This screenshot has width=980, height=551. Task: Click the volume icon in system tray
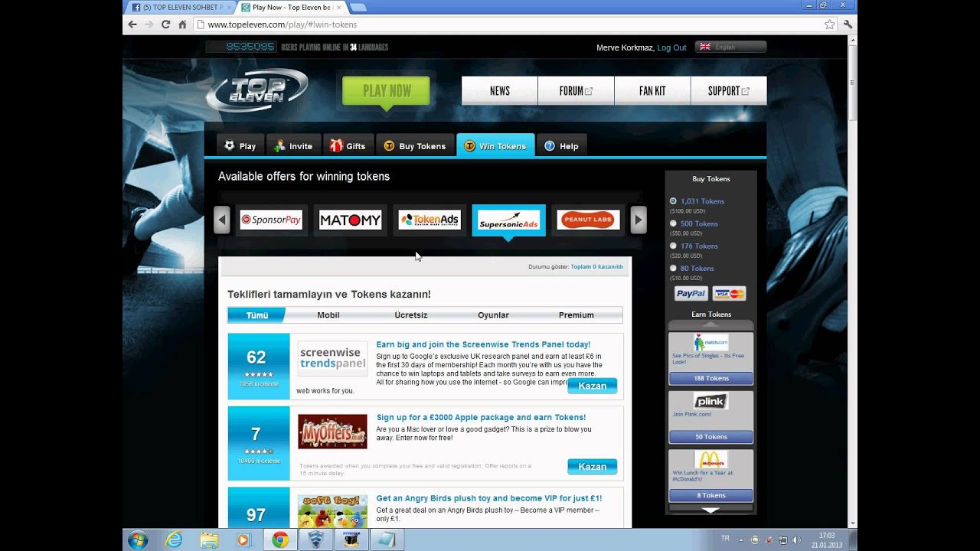tap(796, 540)
